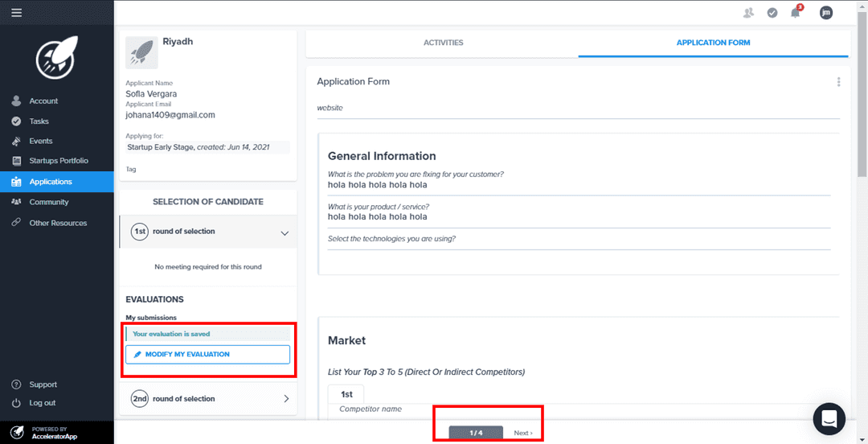Click the checkmark tasks icon in header

[x=772, y=12]
